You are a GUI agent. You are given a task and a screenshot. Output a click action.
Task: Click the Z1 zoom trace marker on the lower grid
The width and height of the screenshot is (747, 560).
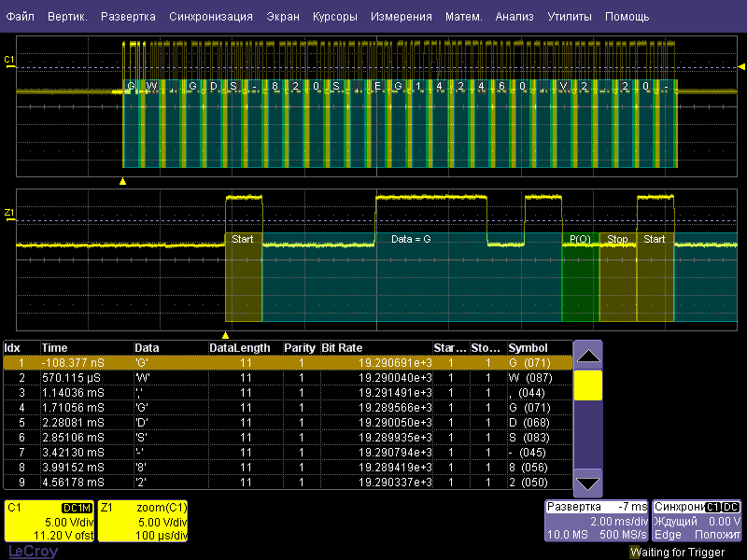10,214
